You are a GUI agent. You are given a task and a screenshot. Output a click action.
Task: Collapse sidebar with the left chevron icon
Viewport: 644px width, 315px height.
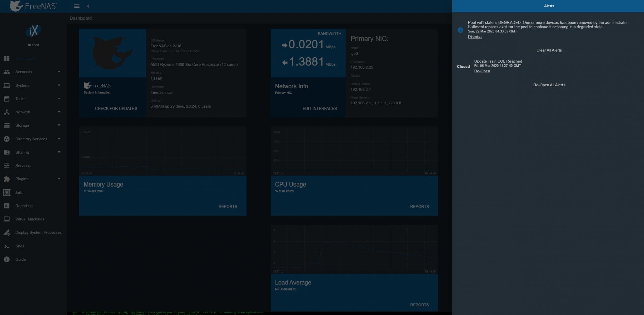[88, 6]
